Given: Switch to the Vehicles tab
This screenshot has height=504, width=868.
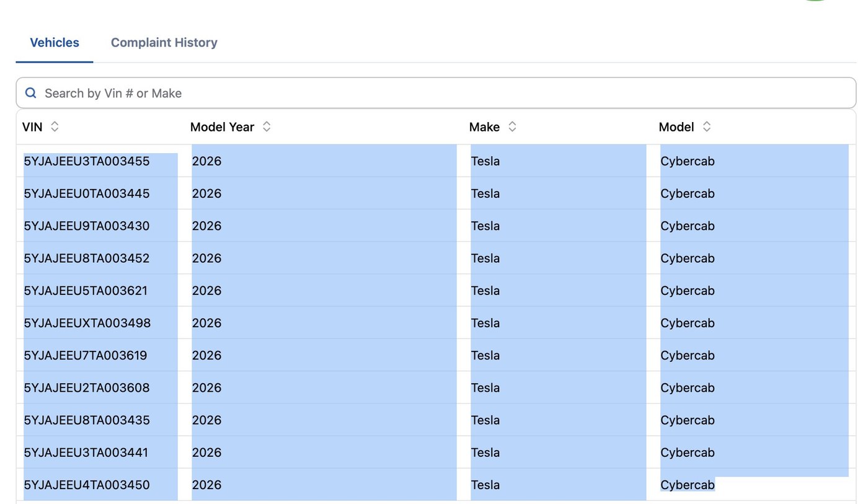Looking at the screenshot, I should (55, 43).
